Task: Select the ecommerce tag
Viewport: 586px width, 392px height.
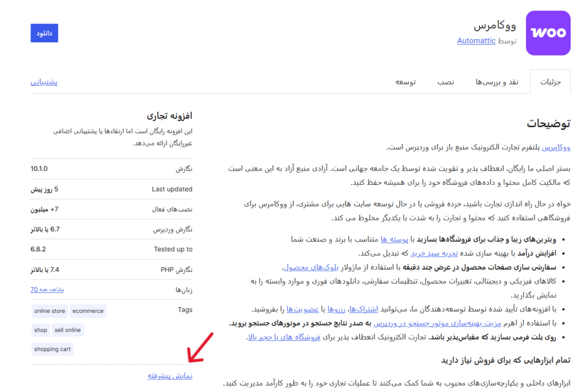Action: point(88,311)
